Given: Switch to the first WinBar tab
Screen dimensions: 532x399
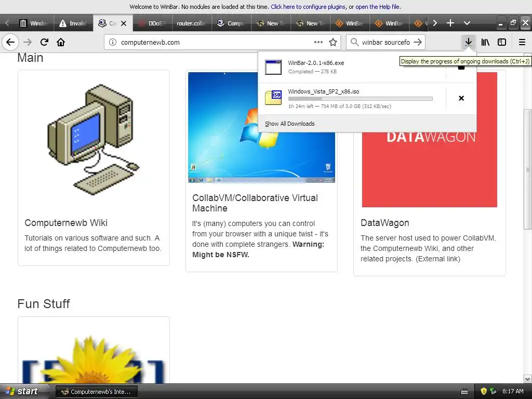Looking at the screenshot, I should pos(350,23).
